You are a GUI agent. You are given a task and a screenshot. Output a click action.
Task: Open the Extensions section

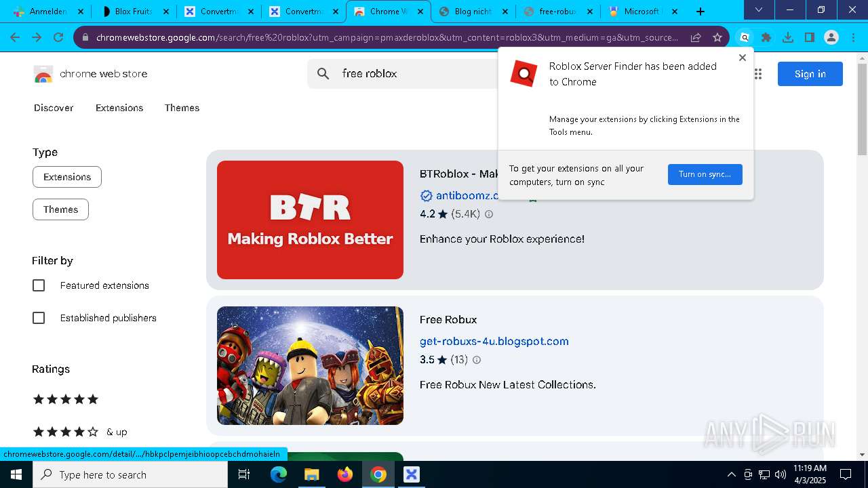click(x=119, y=108)
